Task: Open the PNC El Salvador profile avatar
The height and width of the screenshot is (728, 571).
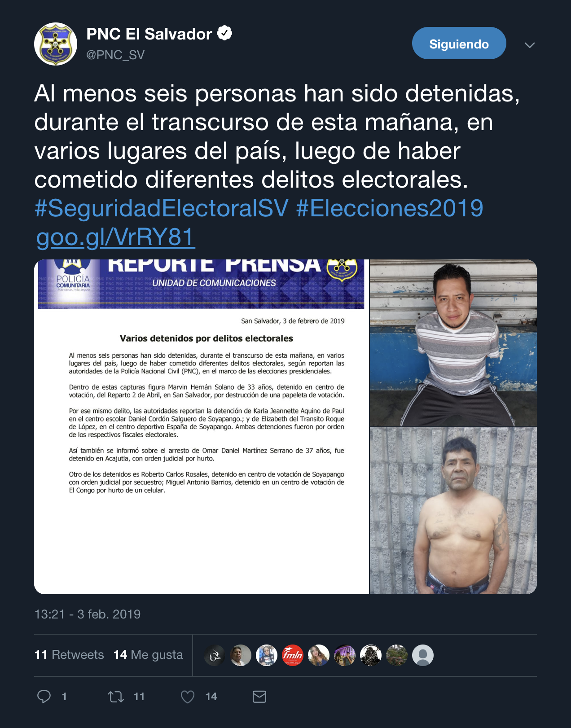Action: 56,44
